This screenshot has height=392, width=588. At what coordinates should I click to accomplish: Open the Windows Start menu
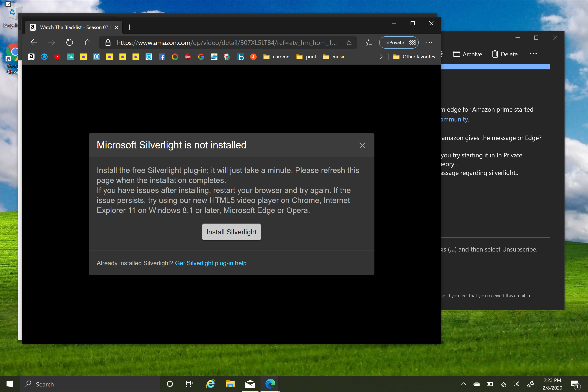(10, 384)
